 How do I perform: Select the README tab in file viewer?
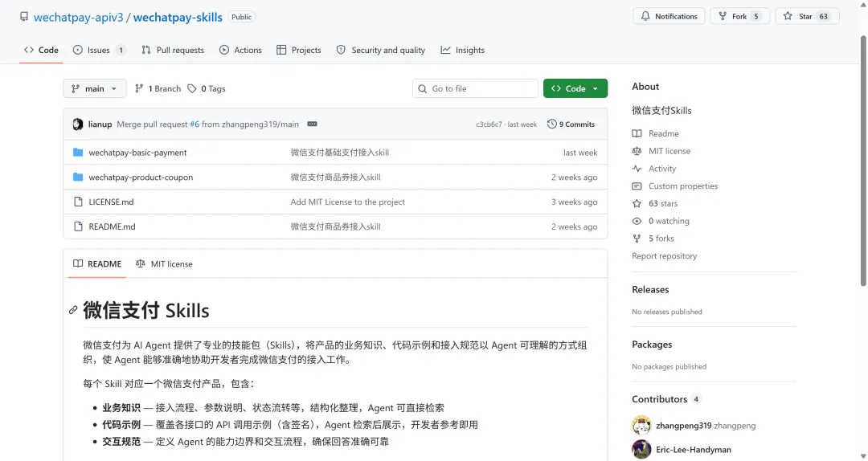(x=97, y=264)
